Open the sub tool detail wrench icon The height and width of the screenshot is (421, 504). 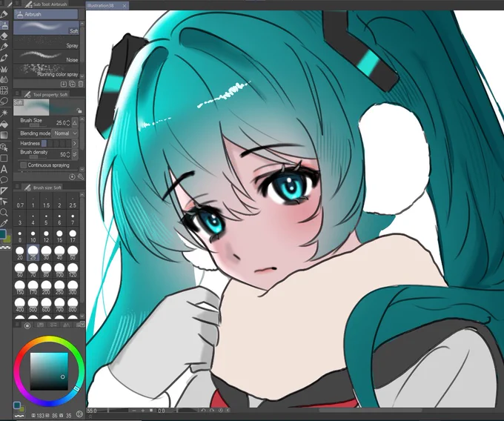click(80, 176)
